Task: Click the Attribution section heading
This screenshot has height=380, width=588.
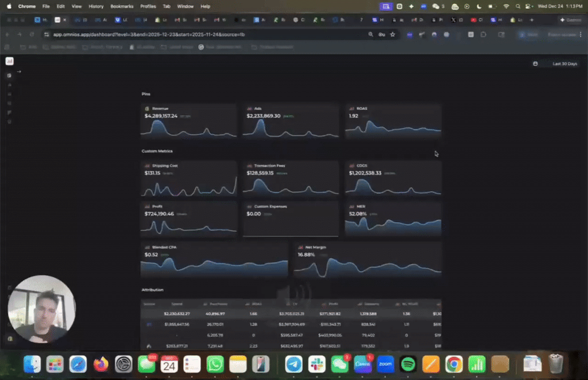Action: (x=152, y=290)
